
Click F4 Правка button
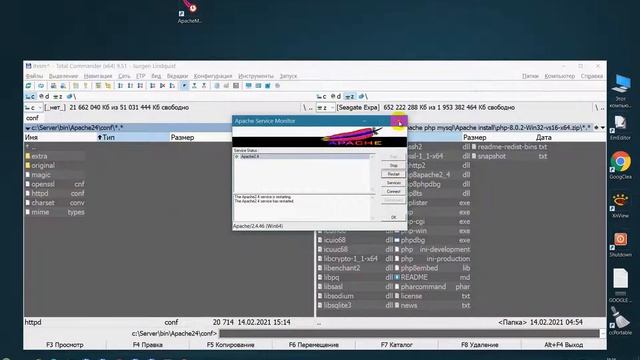[147, 345]
